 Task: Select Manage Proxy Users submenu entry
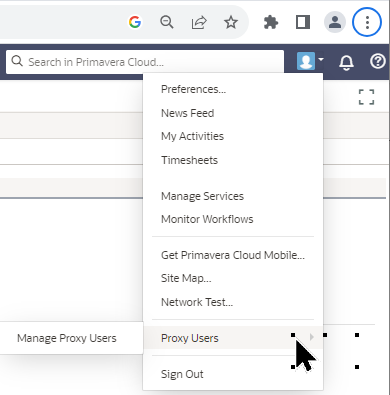(x=67, y=338)
